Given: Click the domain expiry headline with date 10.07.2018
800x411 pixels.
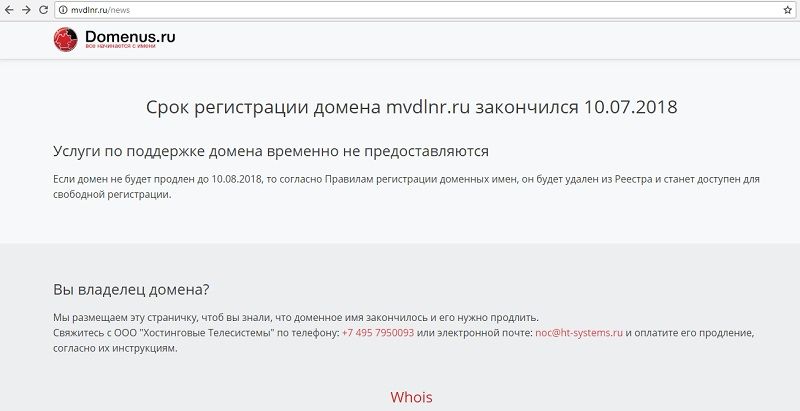Looking at the screenshot, I should (411, 107).
